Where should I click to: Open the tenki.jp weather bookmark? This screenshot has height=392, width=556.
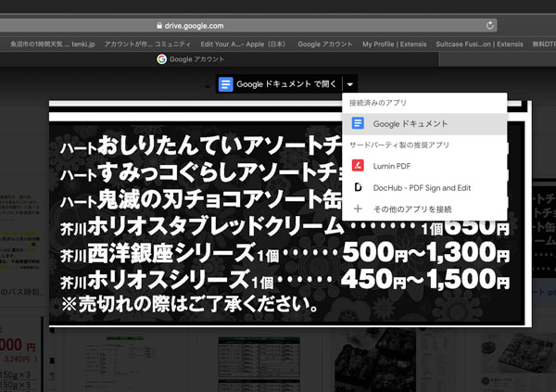coord(53,44)
